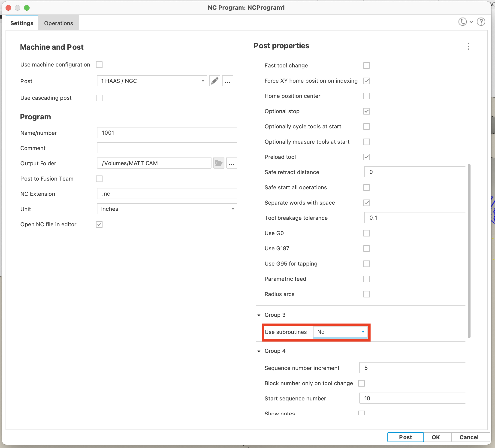Switch to the Operations tab
This screenshot has width=495, height=448.
(x=58, y=23)
